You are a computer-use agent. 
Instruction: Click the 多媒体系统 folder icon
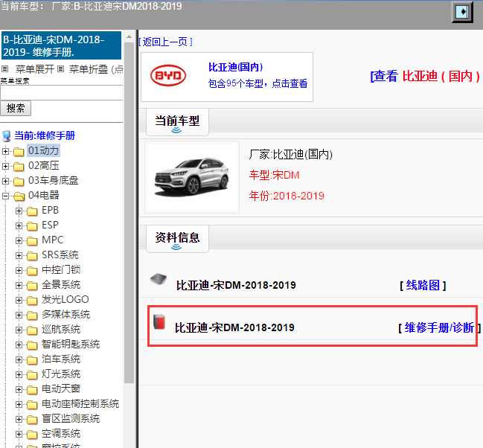[x=32, y=316]
